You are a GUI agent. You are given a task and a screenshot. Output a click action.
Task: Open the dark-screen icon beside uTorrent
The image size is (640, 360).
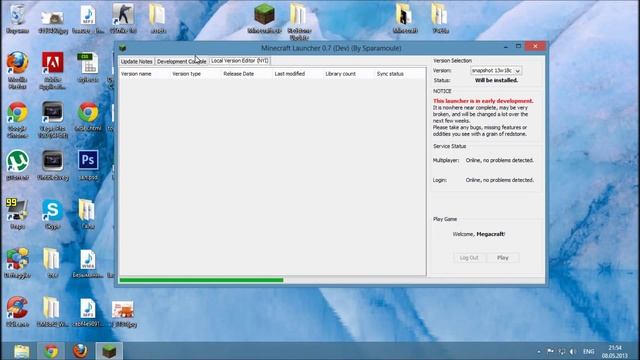53,165
